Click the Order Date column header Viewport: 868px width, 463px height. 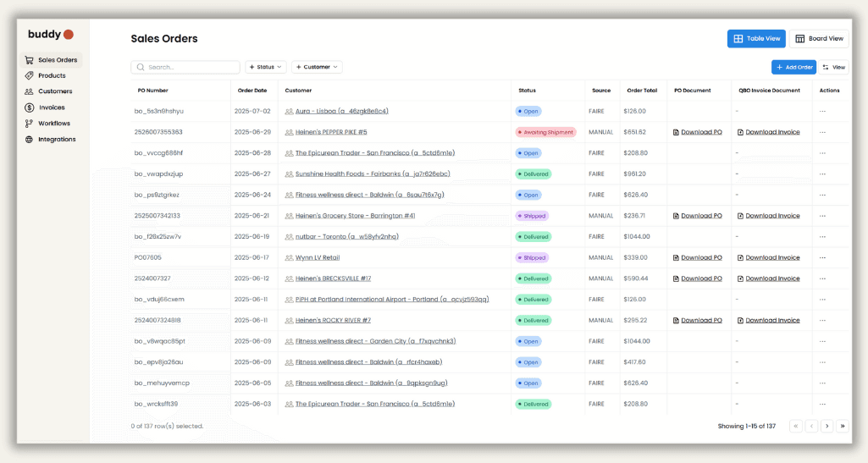point(252,91)
